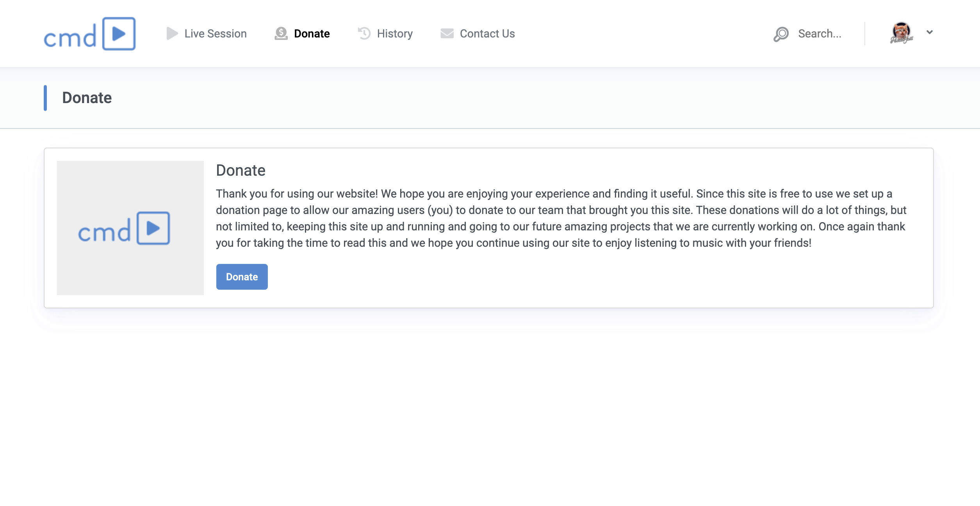Focus the Search... input field
The image size is (980, 506).
pyautogui.click(x=820, y=34)
